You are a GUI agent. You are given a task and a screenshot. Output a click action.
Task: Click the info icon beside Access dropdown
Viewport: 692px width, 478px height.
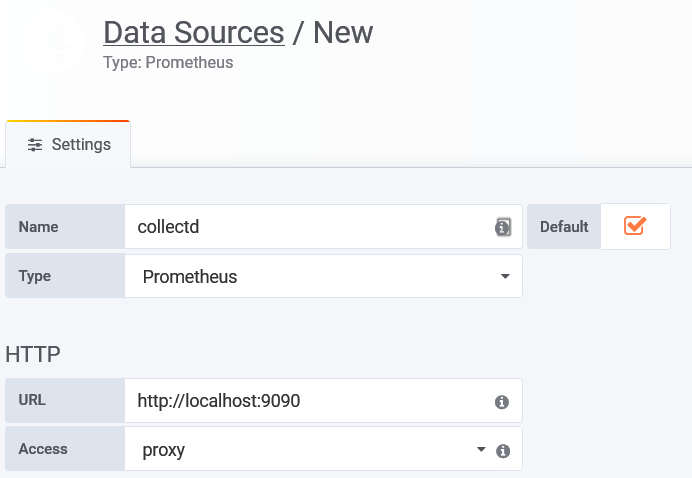pos(503,451)
